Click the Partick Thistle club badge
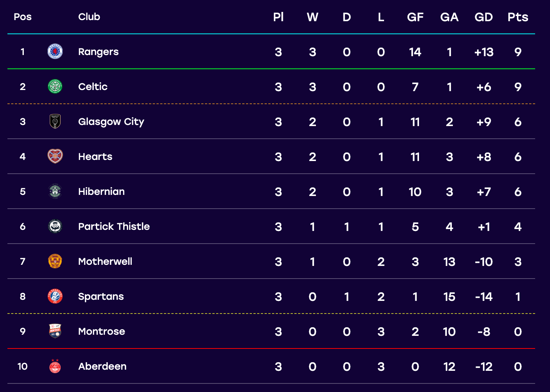Screen dimensions: 550x392 pyautogui.click(x=55, y=226)
